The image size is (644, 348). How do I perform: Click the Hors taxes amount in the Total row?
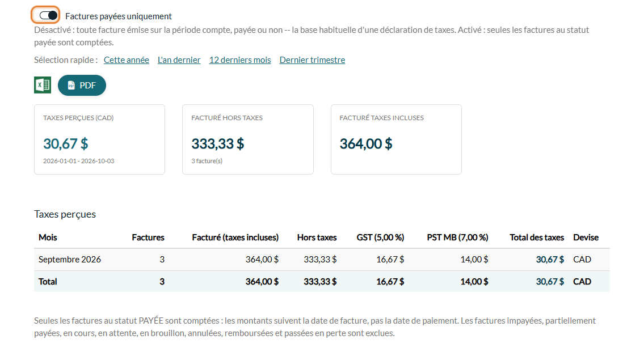click(320, 282)
